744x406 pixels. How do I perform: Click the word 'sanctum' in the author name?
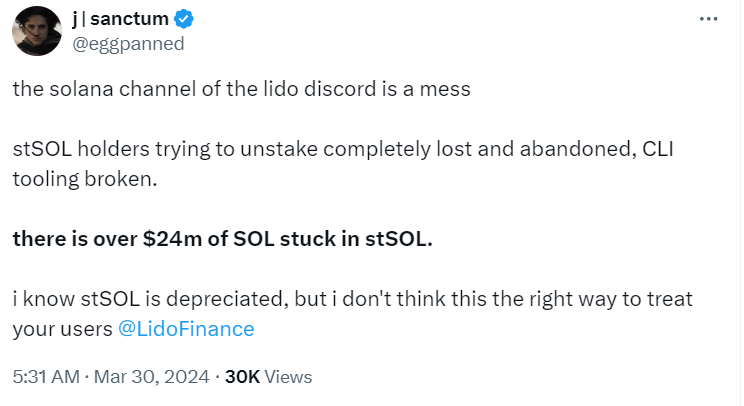point(130,19)
